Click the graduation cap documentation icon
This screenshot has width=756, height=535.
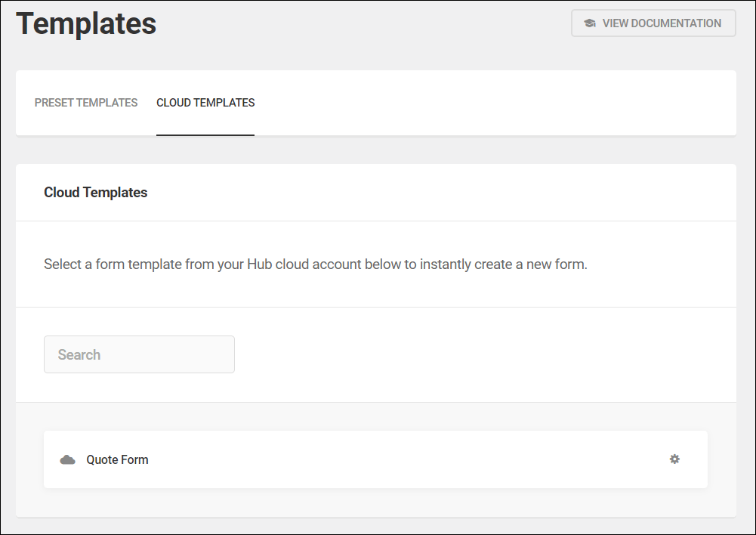click(x=589, y=23)
